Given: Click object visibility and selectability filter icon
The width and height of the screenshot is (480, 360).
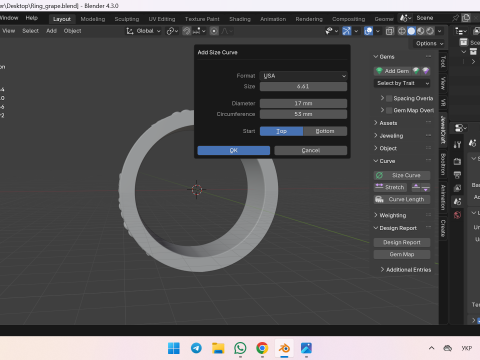Looking at the screenshot, I should point(331,31).
